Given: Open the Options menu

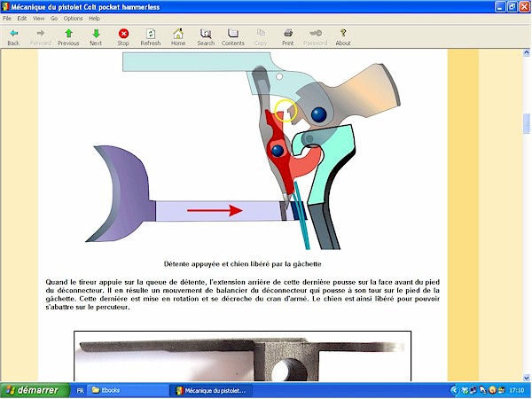Looking at the screenshot, I should [x=73, y=19].
